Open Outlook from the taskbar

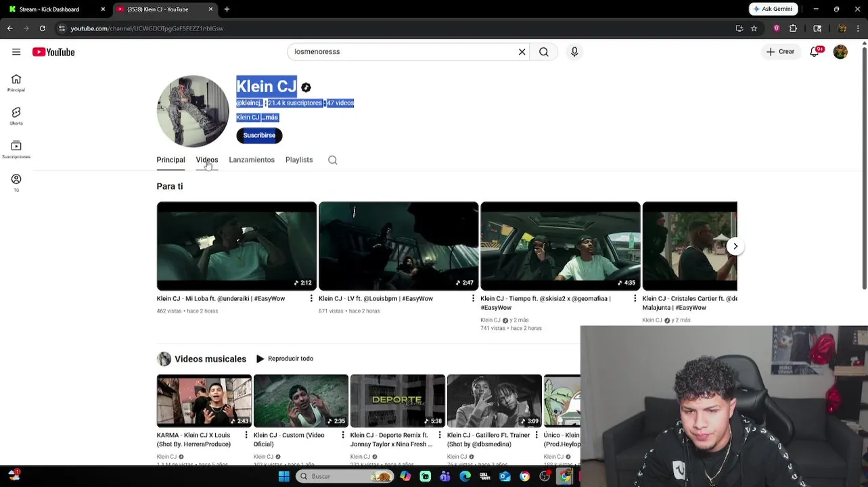pyautogui.click(x=505, y=476)
